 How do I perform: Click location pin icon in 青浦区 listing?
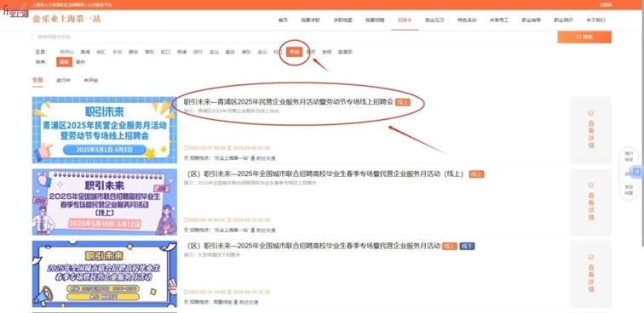(x=186, y=158)
